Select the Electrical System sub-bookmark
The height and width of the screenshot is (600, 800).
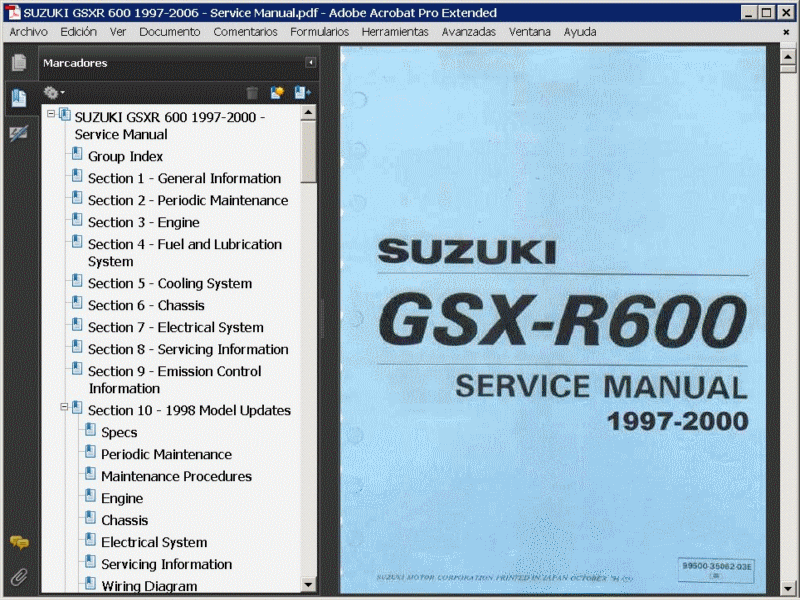point(154,542)
